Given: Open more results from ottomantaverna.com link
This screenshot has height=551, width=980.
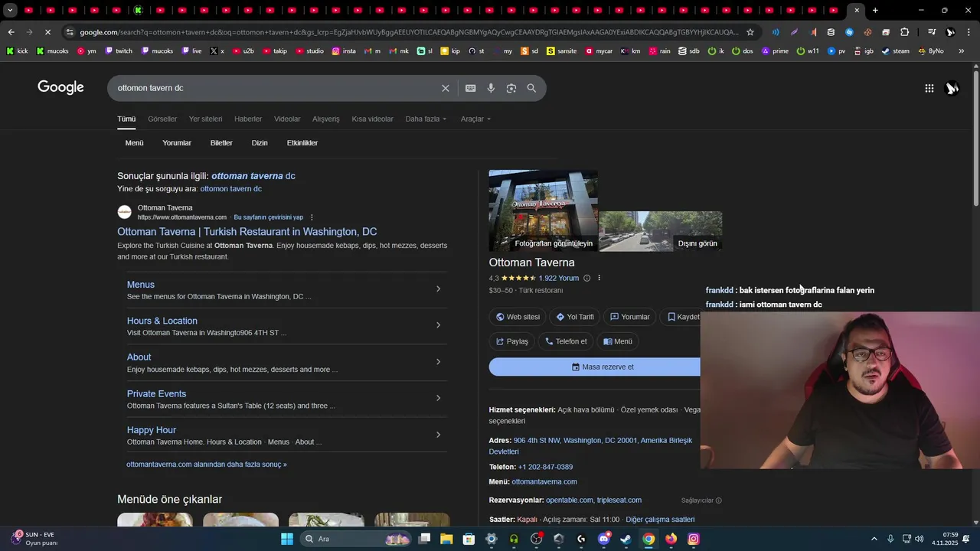Looking at the screenshot, I should pyautogui.click(x=207, y=465).
